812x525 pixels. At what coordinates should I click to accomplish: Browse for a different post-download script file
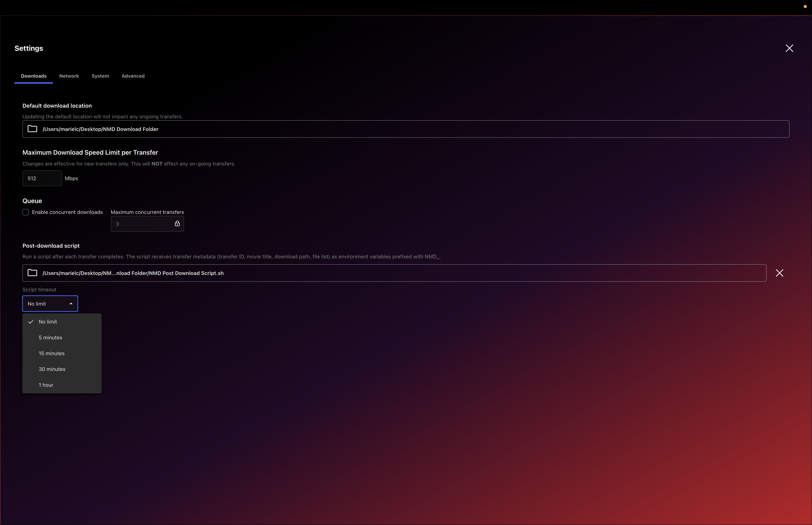[32, 273]
